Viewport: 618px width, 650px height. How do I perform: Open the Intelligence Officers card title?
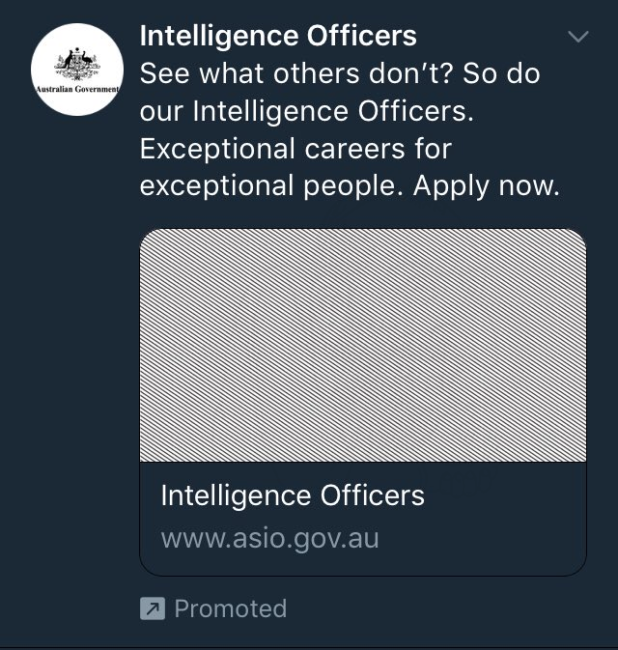click(292, 496)
